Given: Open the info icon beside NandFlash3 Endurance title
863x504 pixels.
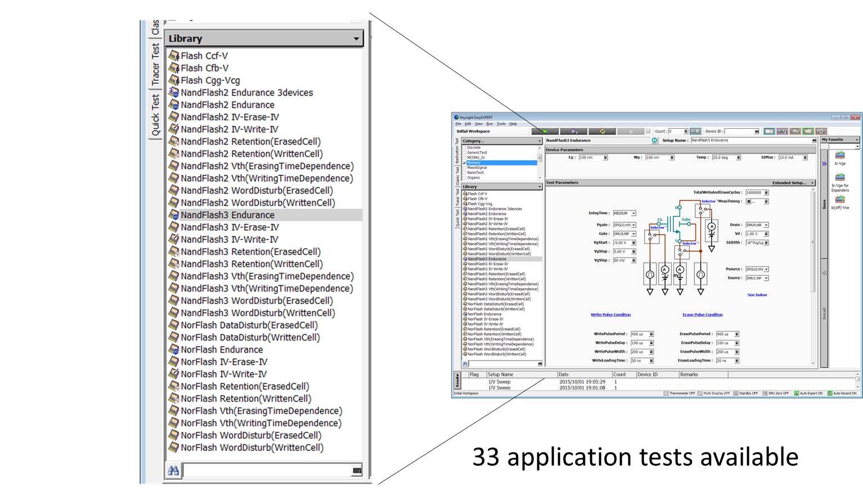Looking at the screenshot, I should 654,141.
